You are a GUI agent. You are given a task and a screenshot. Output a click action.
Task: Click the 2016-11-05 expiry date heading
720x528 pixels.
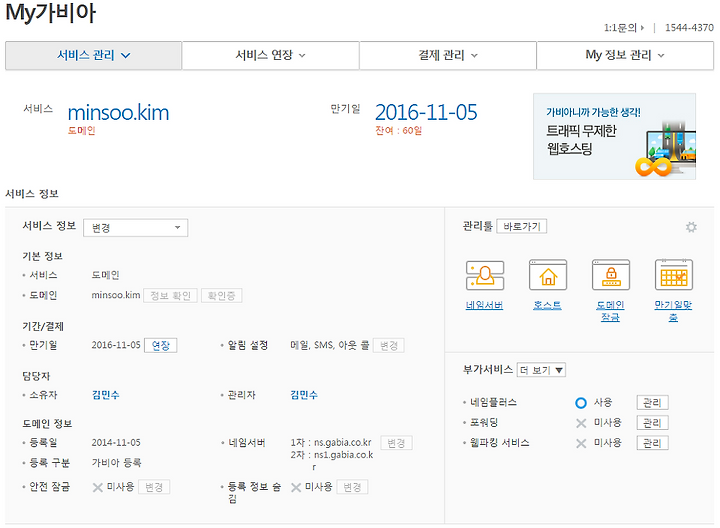click(426, 112)
